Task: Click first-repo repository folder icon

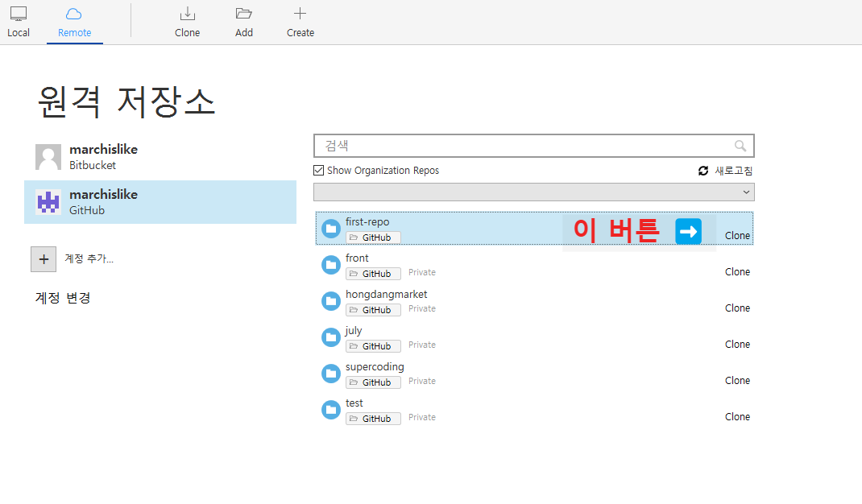Action: [331, 229]
